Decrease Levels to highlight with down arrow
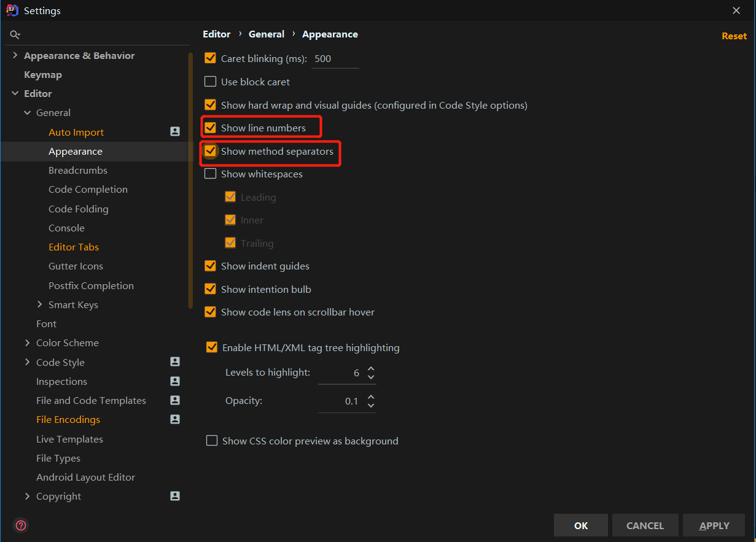Viewport: 756px width, 542px height. pos(371,377)
